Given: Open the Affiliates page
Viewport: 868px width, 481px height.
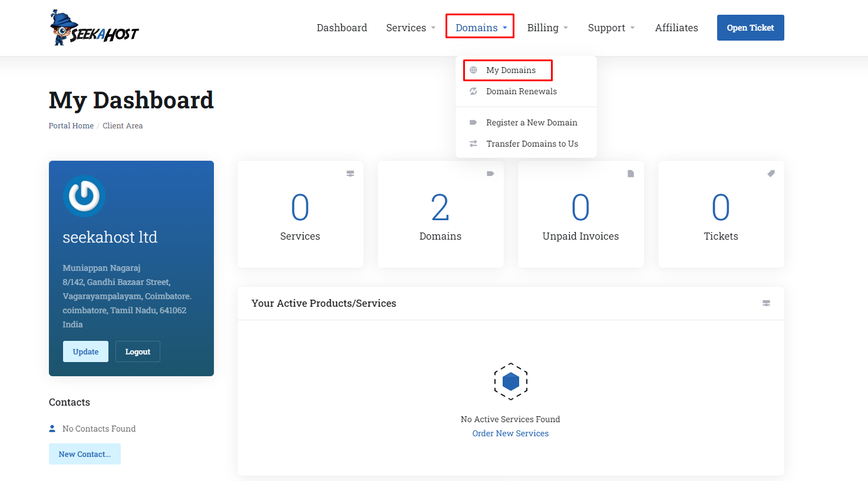Looking at the screenshot, I should 676,27.
